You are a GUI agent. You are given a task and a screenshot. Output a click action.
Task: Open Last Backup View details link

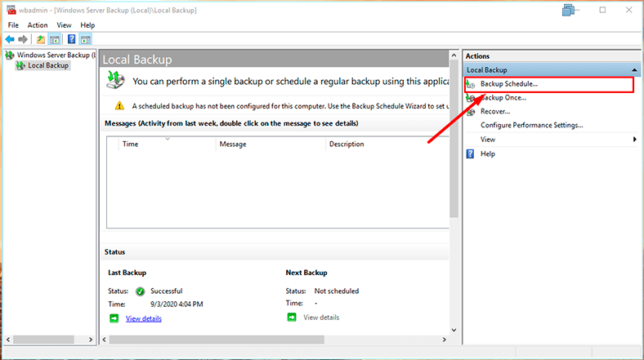coord(143,318)
